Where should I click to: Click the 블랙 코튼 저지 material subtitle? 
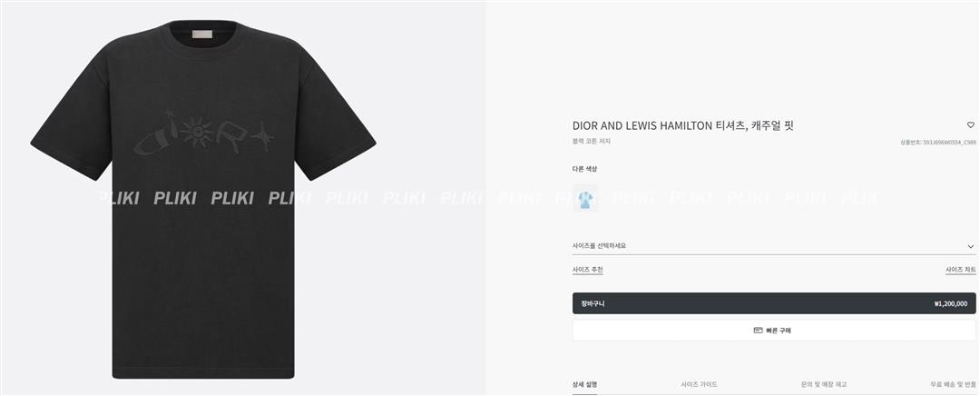coord(592,142)
